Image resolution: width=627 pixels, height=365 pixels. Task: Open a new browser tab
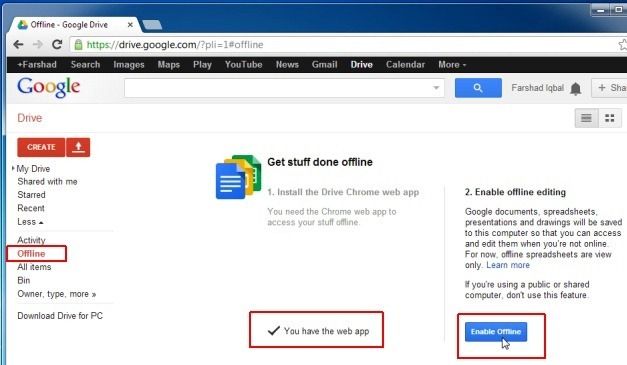(x=152, y=25)
